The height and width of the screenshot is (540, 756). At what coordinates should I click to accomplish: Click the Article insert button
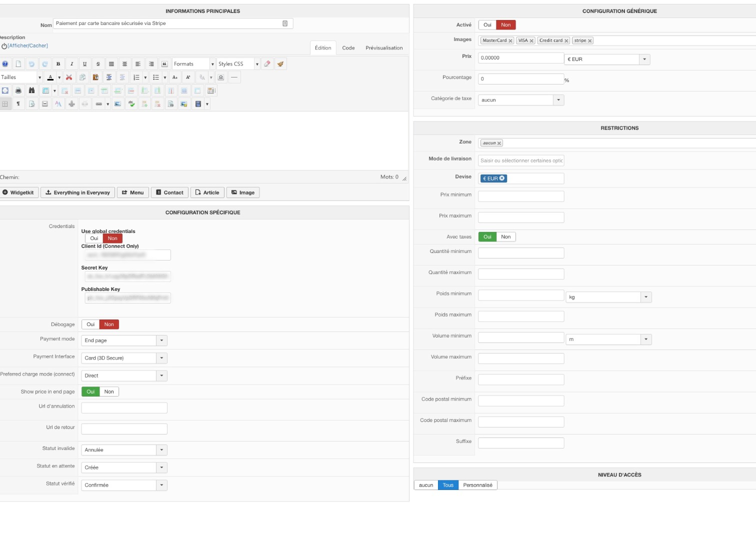(207, 192)
